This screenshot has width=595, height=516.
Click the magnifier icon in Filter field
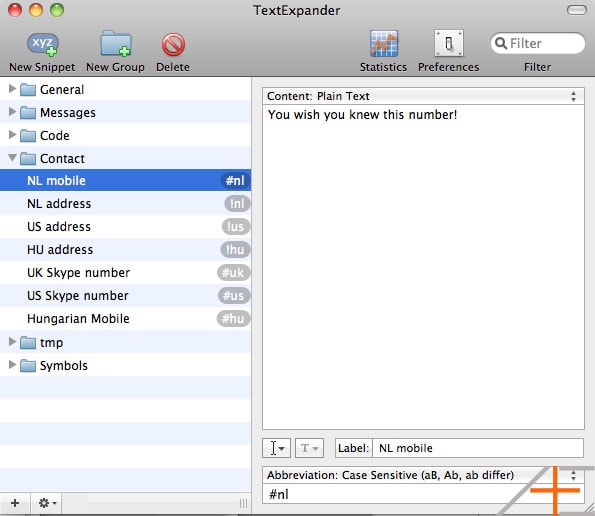pos(501,43)
